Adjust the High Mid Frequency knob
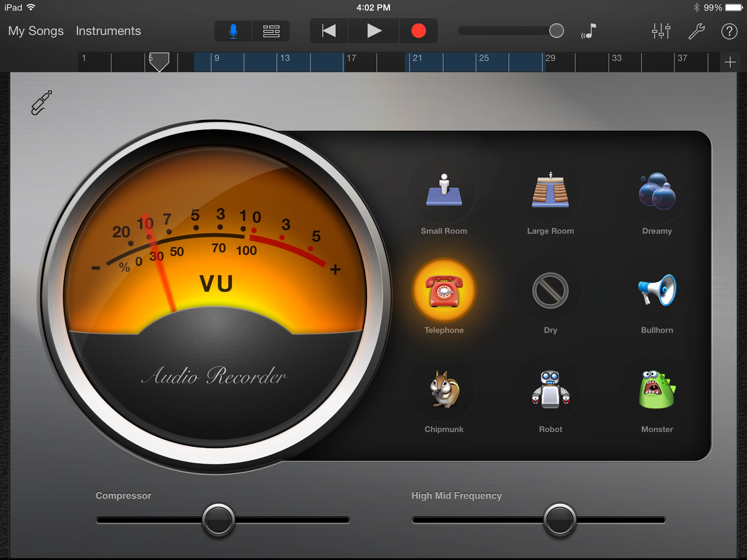747x560 pixels. pyautogui.click(x=560, y=520)
